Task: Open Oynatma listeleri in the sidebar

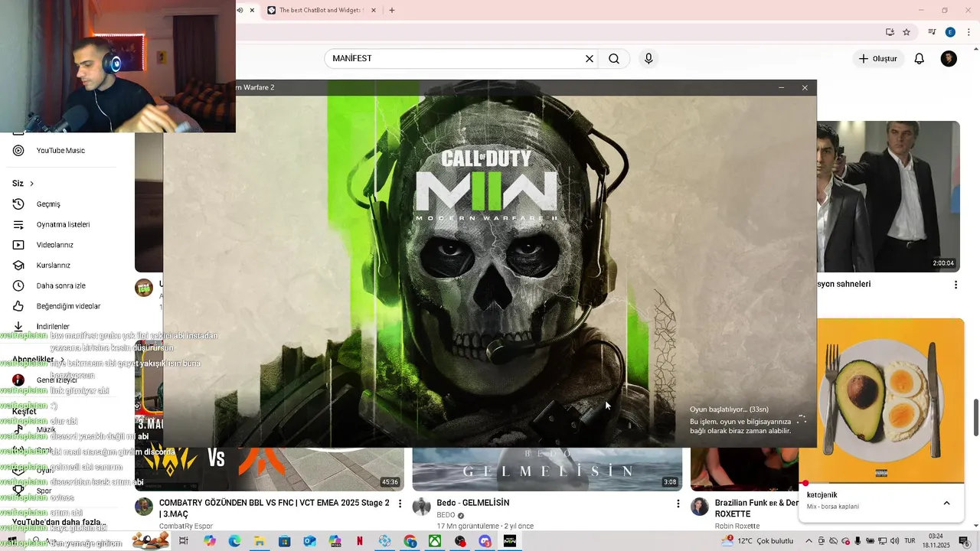Action: click(x=61, y=225)
